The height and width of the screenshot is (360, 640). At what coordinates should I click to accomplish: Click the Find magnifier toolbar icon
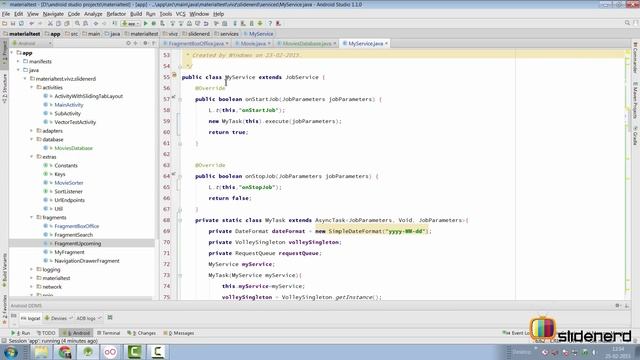coord(77,24)
